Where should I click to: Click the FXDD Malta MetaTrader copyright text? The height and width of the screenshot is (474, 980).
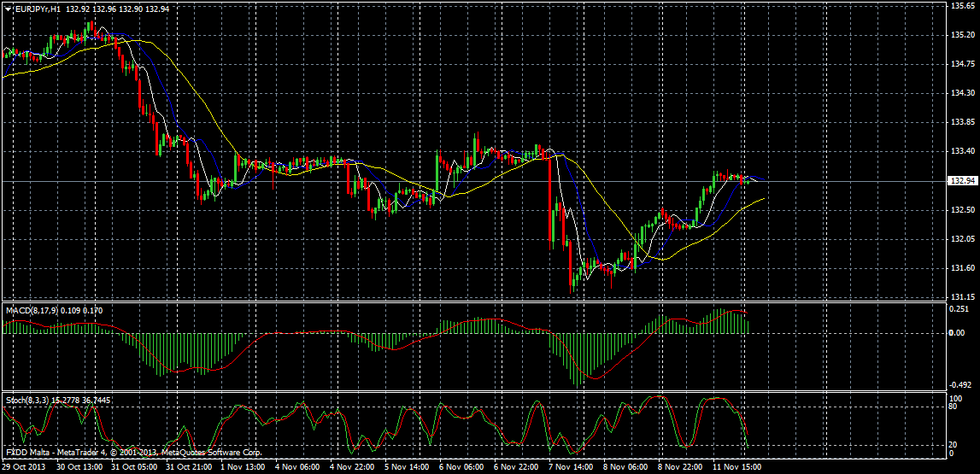pyautogui.click(x=132, y=452)
